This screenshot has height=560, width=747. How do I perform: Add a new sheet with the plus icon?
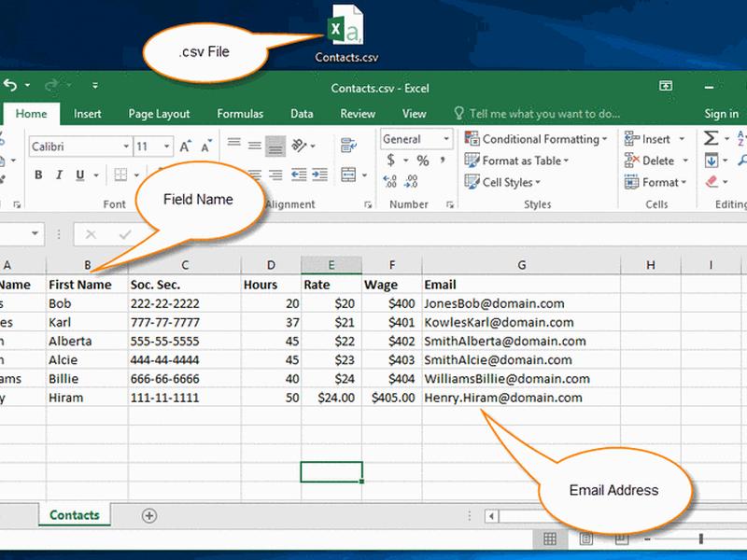(149, 516)
